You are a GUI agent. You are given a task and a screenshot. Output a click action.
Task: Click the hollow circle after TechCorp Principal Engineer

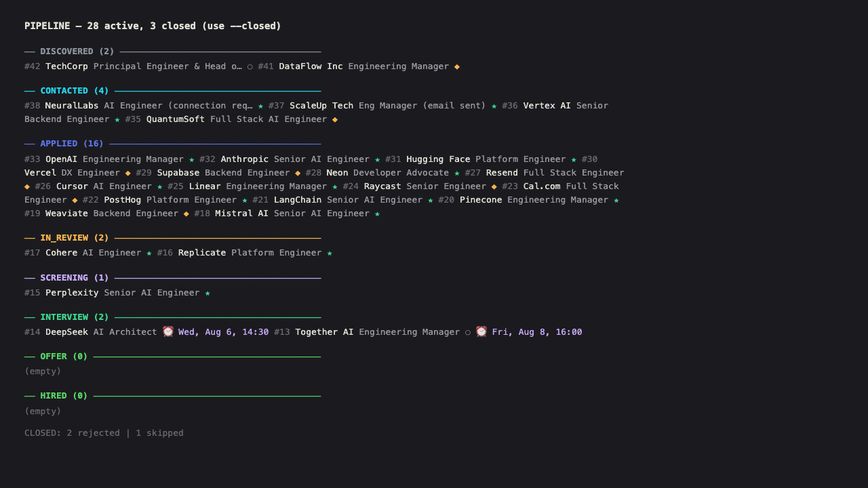(250, 66)
